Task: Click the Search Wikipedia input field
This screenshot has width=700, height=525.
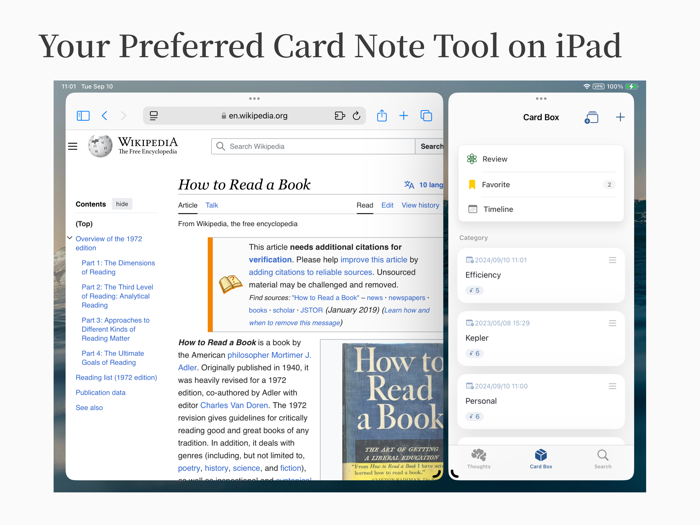Action: (x=313, y=146)
